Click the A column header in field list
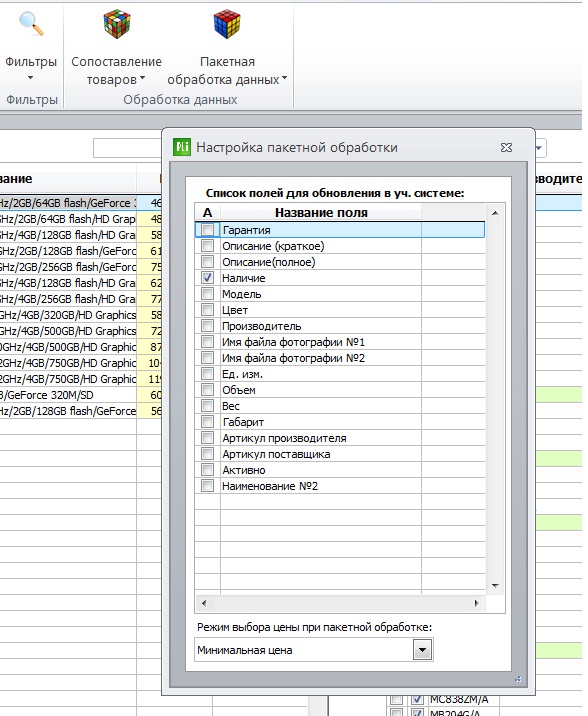Screen dimensions: 588x716 (x=208, y=213)
